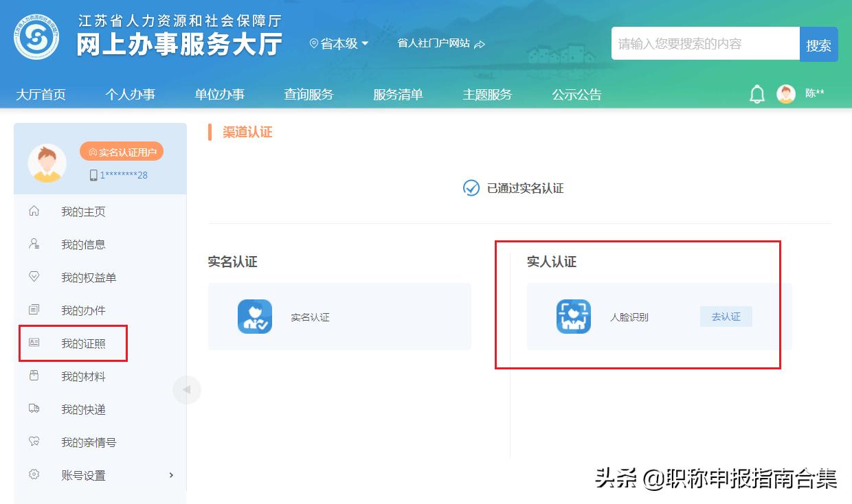This screenshot has width=852, height=504.
Task: Open 省人社门户网站 link
Action: coord(433,43)
